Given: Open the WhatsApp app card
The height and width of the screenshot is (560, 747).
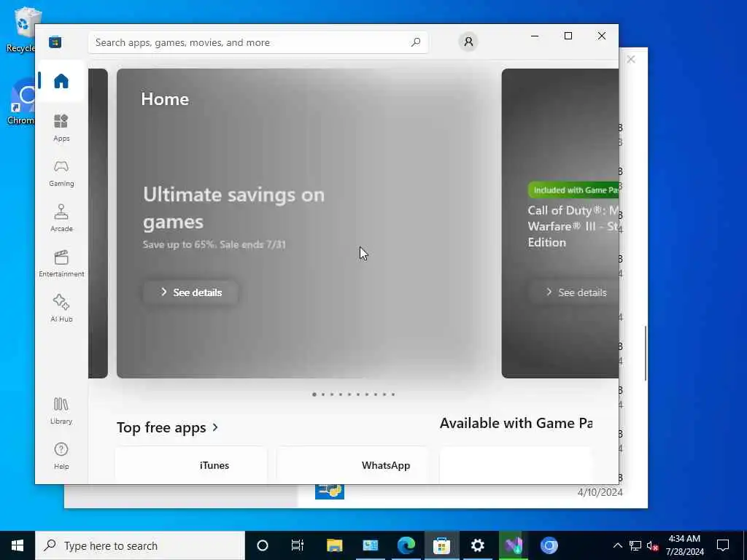Looking at the screenshot, I should click(x=352, y=465).
